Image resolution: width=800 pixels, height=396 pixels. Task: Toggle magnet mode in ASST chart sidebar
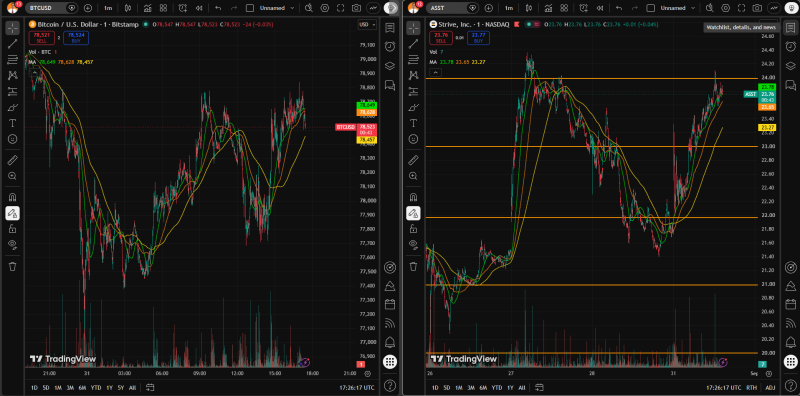(x=413, y=197)
